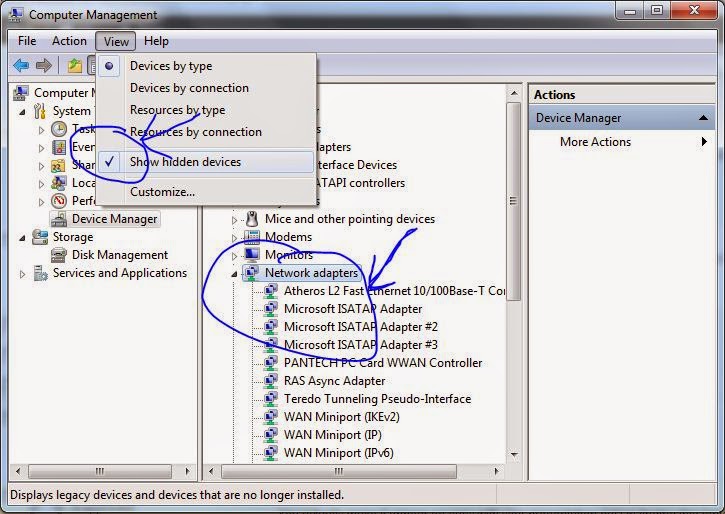
Task: Expand the Event Viewer node arrow
Action: (x=42, y=148)
